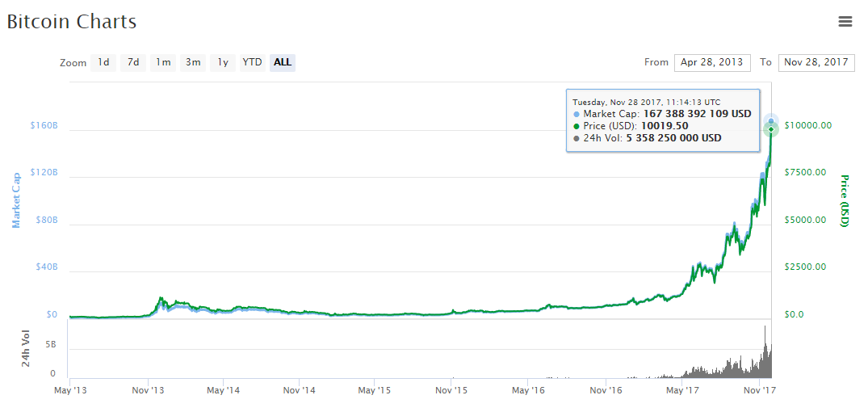
Task: Choose the YTD zoom range
Action: point(253,62)
